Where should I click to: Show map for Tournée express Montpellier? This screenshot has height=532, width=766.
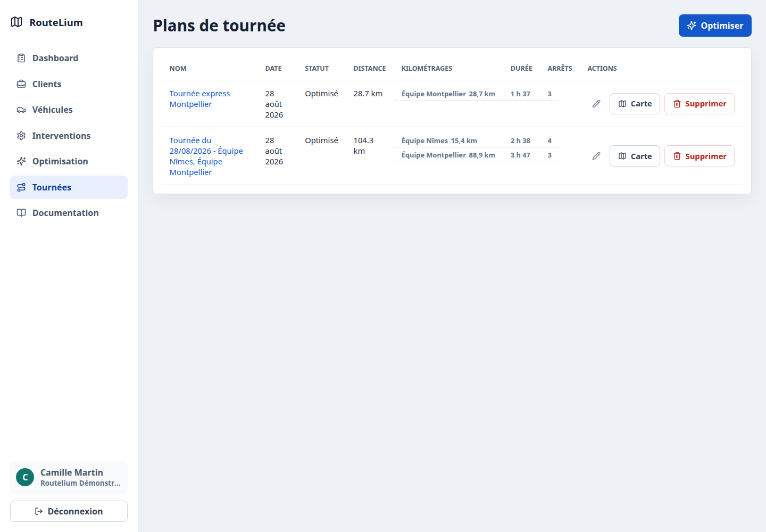pos(635,104)
